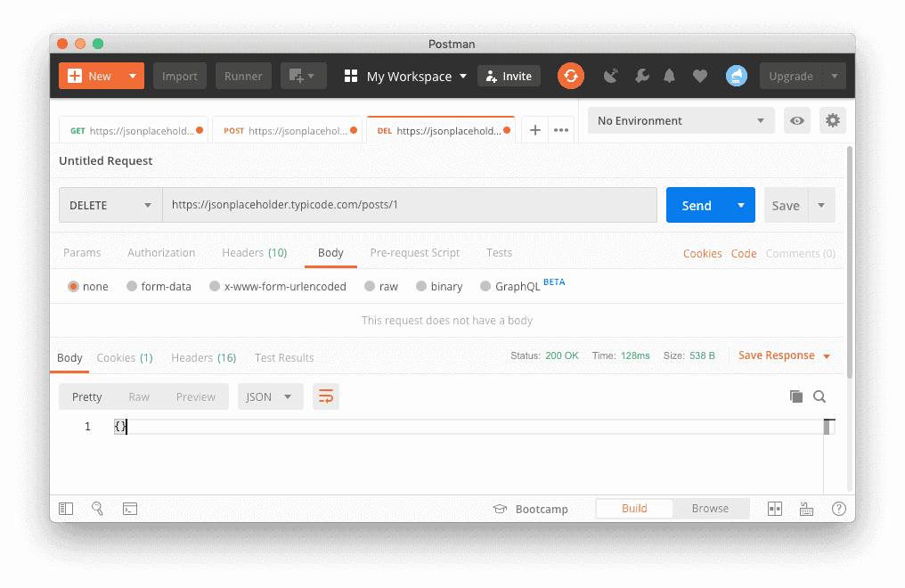Open the POST request tab
The width and height of the screenshot is (905, 588).
285,130
